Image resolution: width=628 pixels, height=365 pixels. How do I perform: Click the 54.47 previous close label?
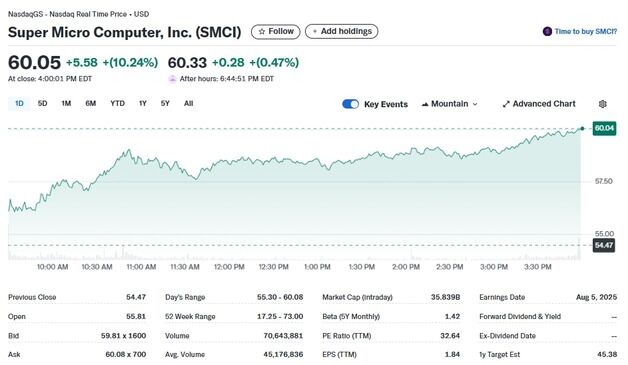click(x=604, y=245)
